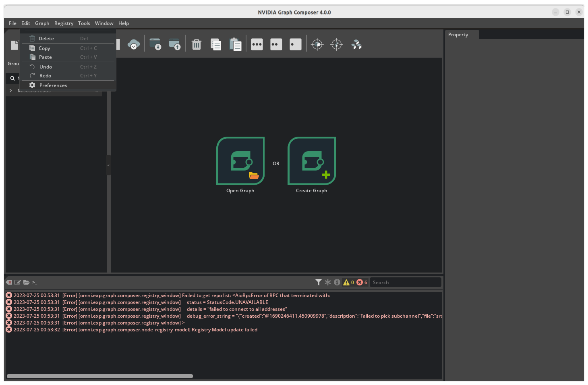Click the copy documents toolbar icon

coord(216,44)
